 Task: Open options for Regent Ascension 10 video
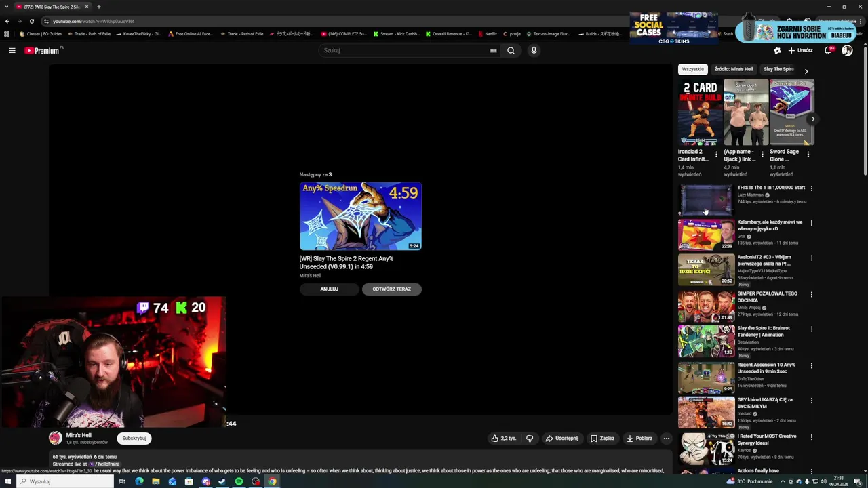[811, 366]
